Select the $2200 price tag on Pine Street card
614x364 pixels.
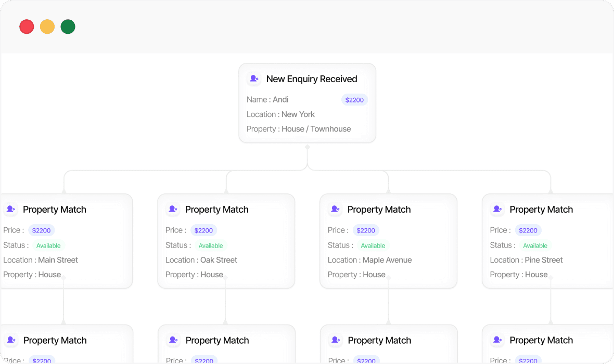pyautogui.click(x=528, y=230)
